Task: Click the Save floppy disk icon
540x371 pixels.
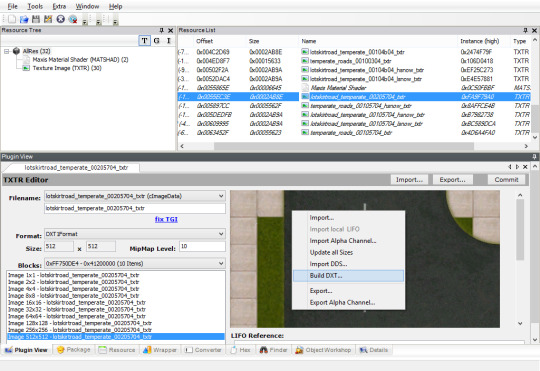Action: [36, 19]
